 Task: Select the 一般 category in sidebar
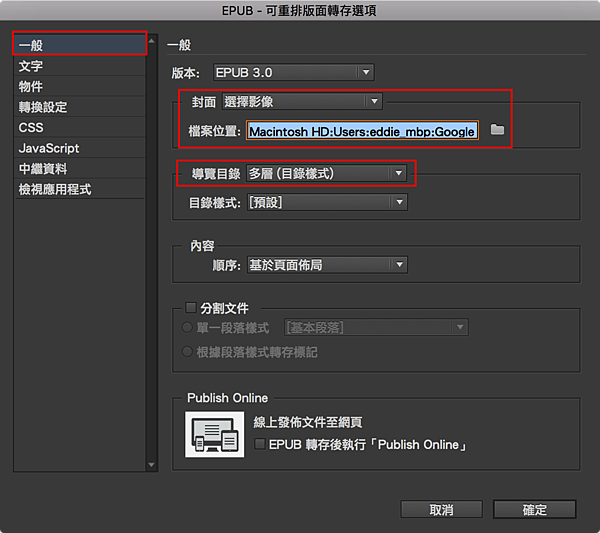pos(80,45)
